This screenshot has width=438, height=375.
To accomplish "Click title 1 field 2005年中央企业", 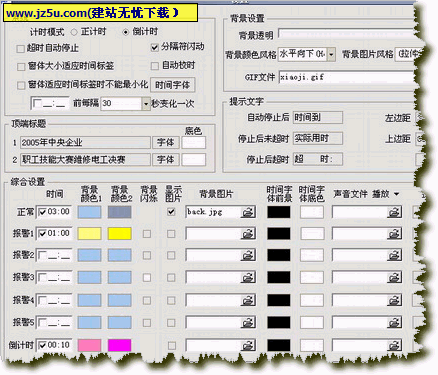I will click(x=85, y=143).
